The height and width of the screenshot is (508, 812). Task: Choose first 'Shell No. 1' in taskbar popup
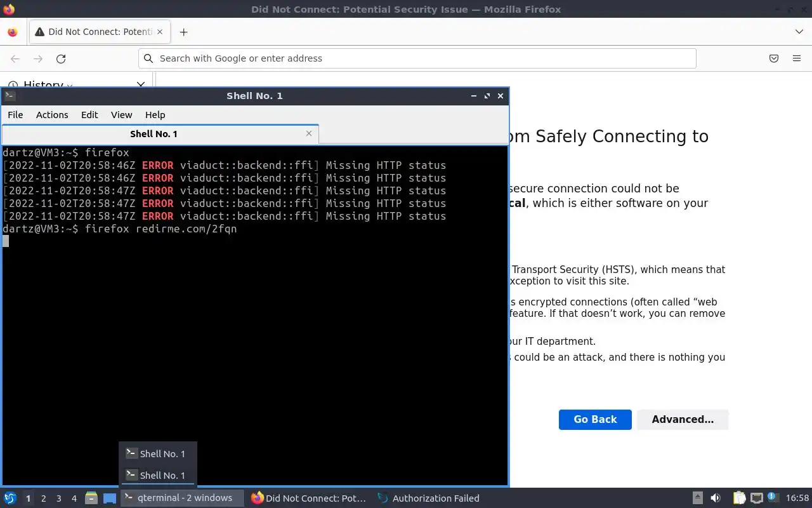pos(158,453)
